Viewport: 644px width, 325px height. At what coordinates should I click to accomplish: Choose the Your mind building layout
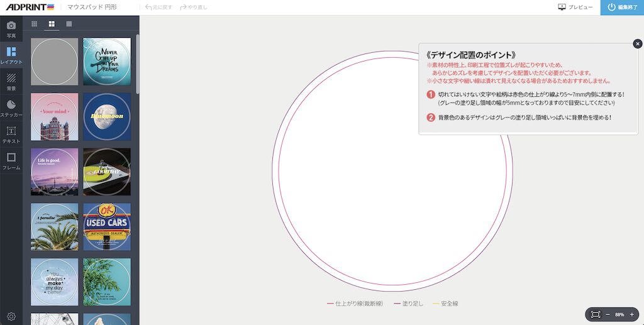pyautogui.click(x=54, y=116)
